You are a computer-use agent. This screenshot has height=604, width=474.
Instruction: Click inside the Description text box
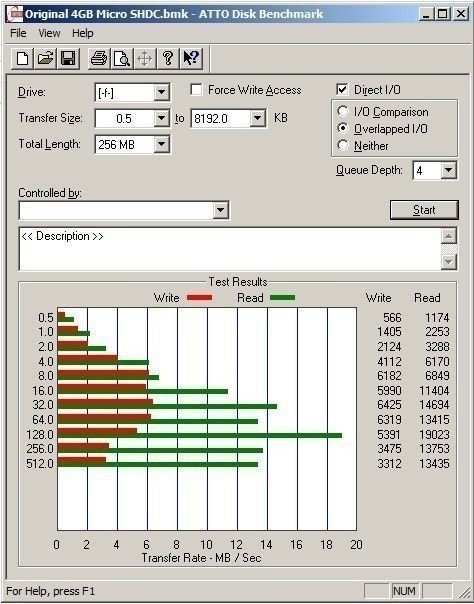[230, 249]
